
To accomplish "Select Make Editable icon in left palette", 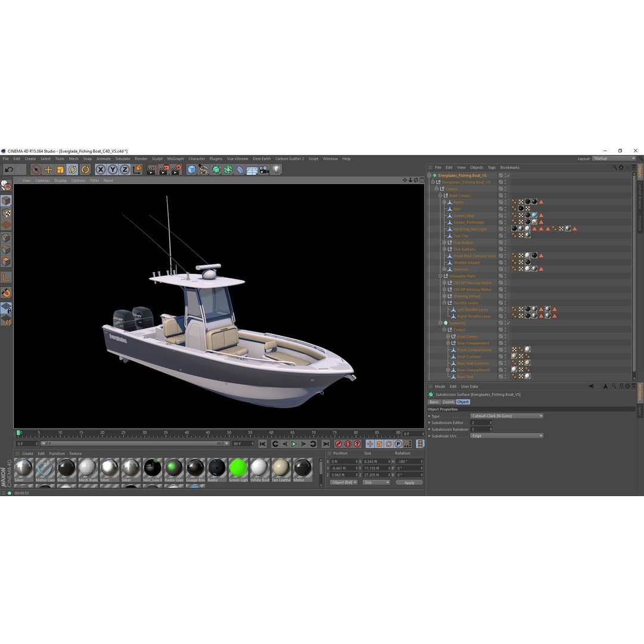I will [x=6, y=185].
